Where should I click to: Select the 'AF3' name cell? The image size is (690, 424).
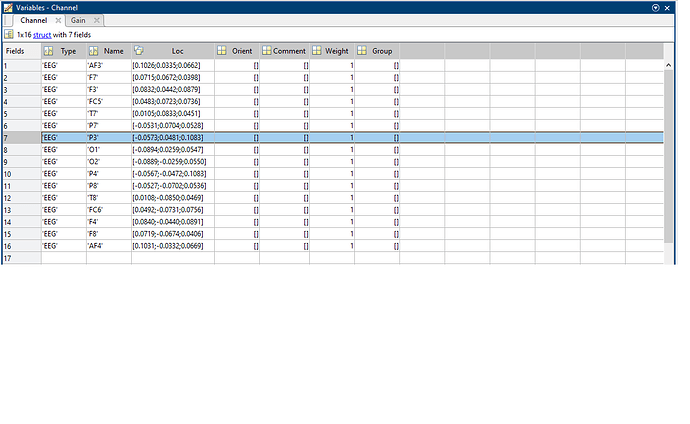pyautogui.click(x=109, y=66)
